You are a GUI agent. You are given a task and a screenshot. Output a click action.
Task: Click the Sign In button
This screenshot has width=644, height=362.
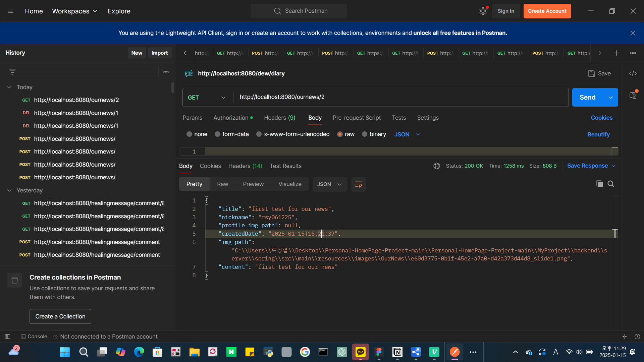tap(506, 11)
